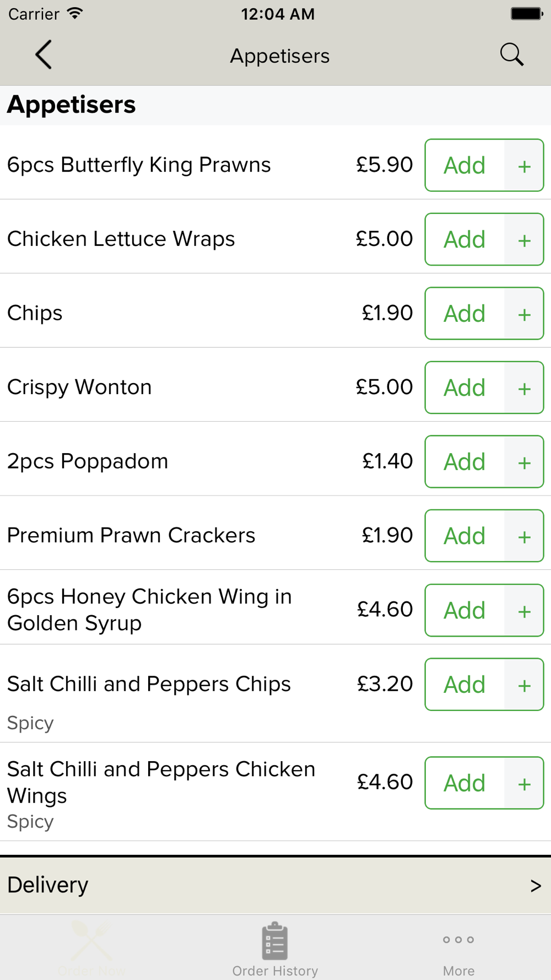Tap plus for Chicken Lettuce Wraps

click(524, 239)
